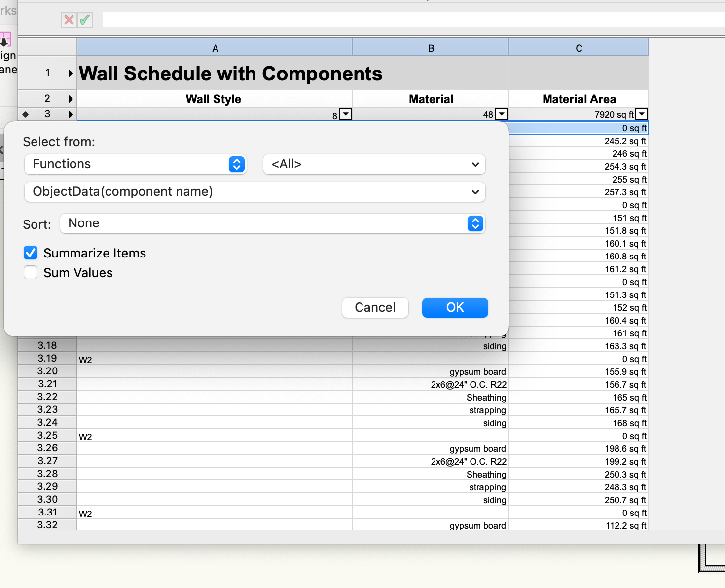Click the Cancel button

pyautogui.click(x=375, y=308)
